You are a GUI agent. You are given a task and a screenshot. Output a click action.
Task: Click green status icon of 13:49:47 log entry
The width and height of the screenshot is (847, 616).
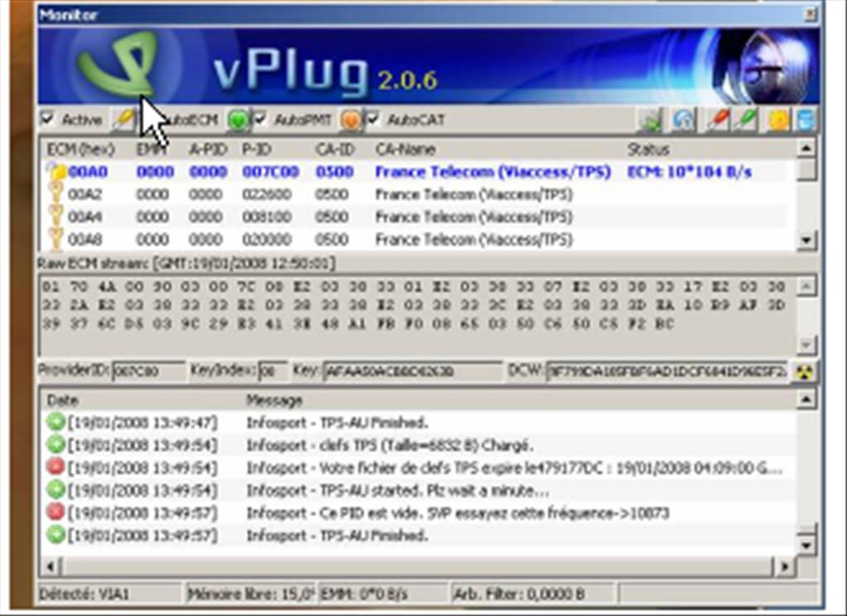tap(55, 421)
